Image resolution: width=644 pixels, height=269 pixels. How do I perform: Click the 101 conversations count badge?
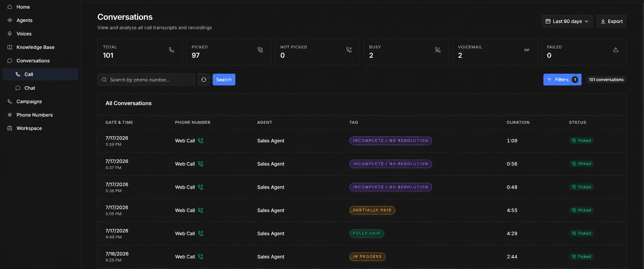coord(606,80)
